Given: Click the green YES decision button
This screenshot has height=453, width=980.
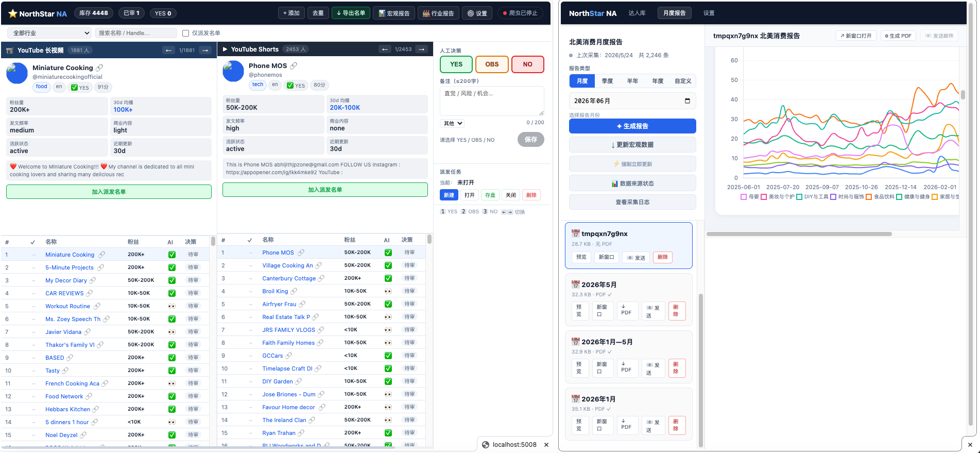Looking at the screenshot, I should point(456,64).
